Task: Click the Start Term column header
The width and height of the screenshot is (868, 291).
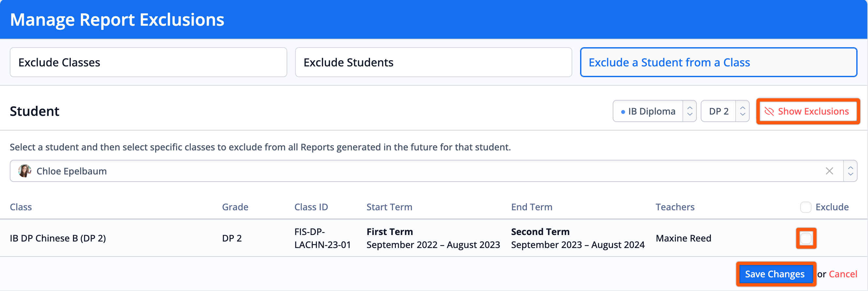Action: 389,207
